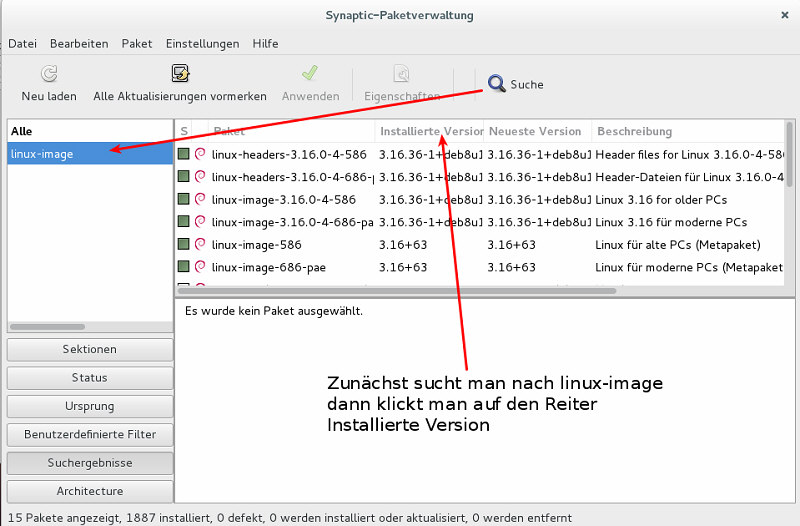Open the Paket menu

[x=137, y=44]
